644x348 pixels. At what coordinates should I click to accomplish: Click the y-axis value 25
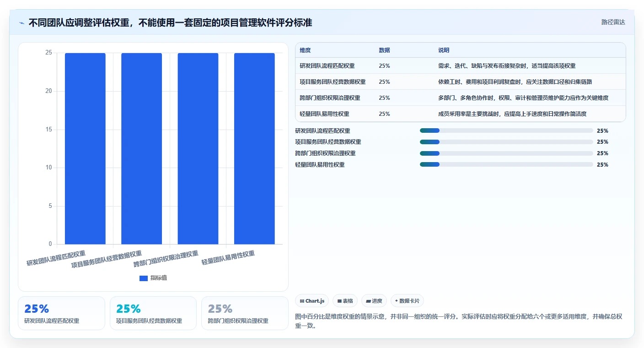pyautogui.click(x=48, y=53)
